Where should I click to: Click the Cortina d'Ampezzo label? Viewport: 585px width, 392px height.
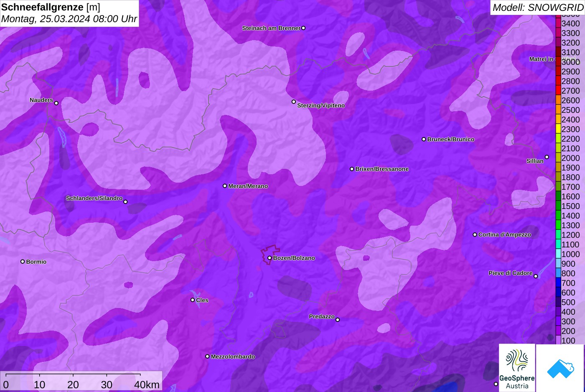tap(505, 234)
